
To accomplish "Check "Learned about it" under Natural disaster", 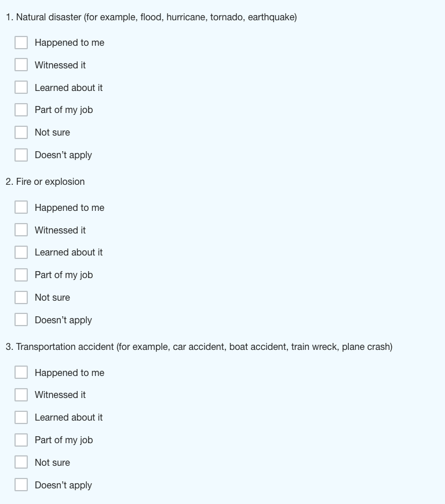I will (21, 87).
